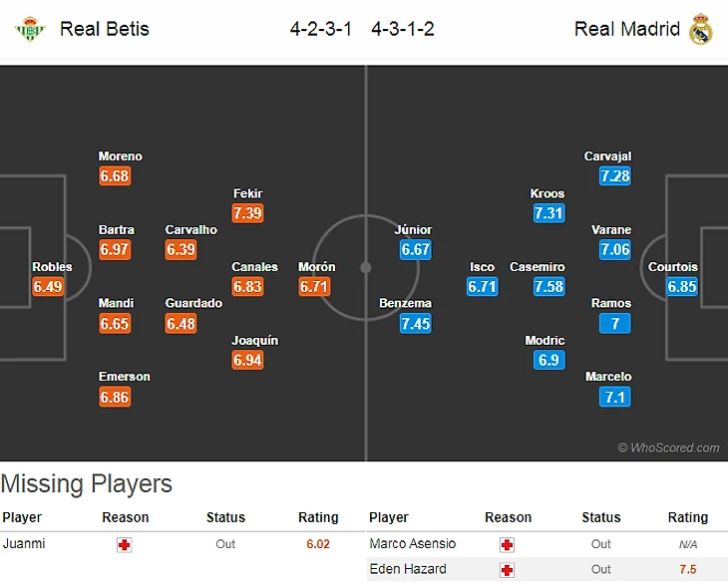Click Modric's 6.9 rating badge

548,361
